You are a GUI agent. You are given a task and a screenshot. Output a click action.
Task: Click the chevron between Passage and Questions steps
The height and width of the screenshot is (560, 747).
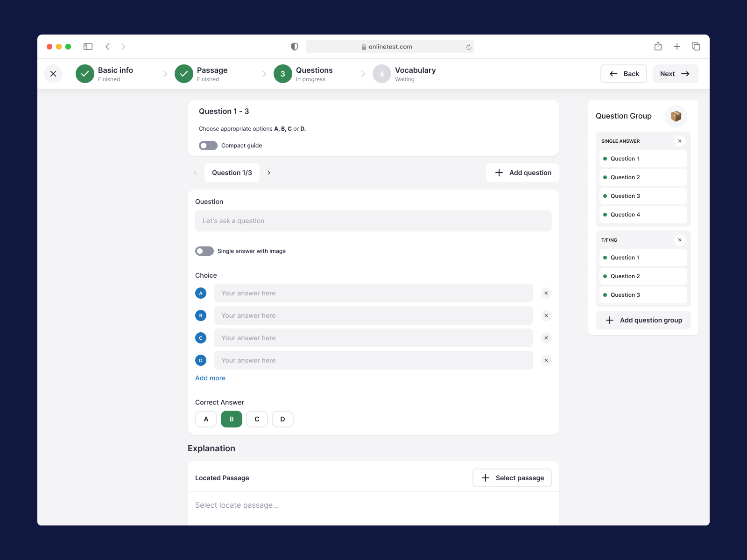coord(265,73)
